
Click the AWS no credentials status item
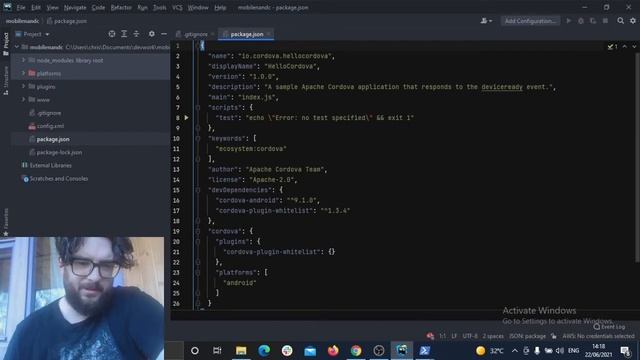pyautogui.click(x=598, y=336)
